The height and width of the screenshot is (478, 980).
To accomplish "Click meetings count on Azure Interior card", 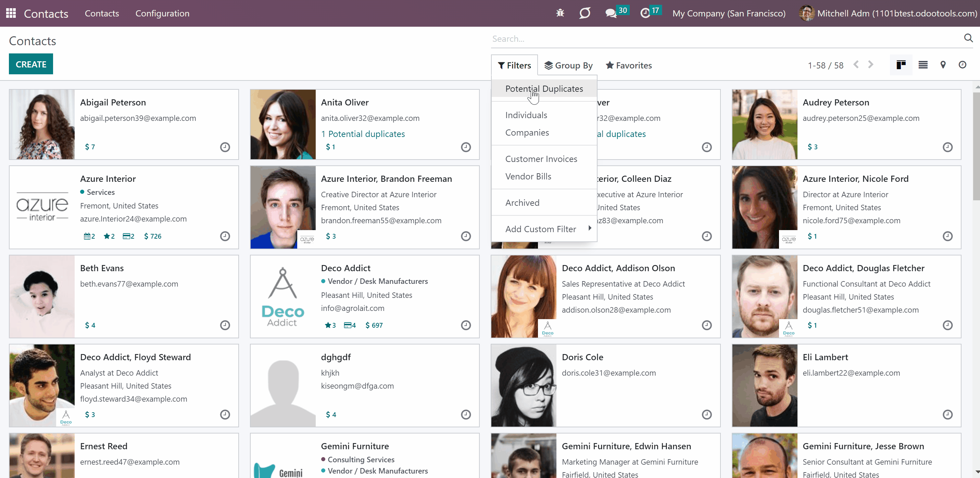I will [x=89, y=236].
